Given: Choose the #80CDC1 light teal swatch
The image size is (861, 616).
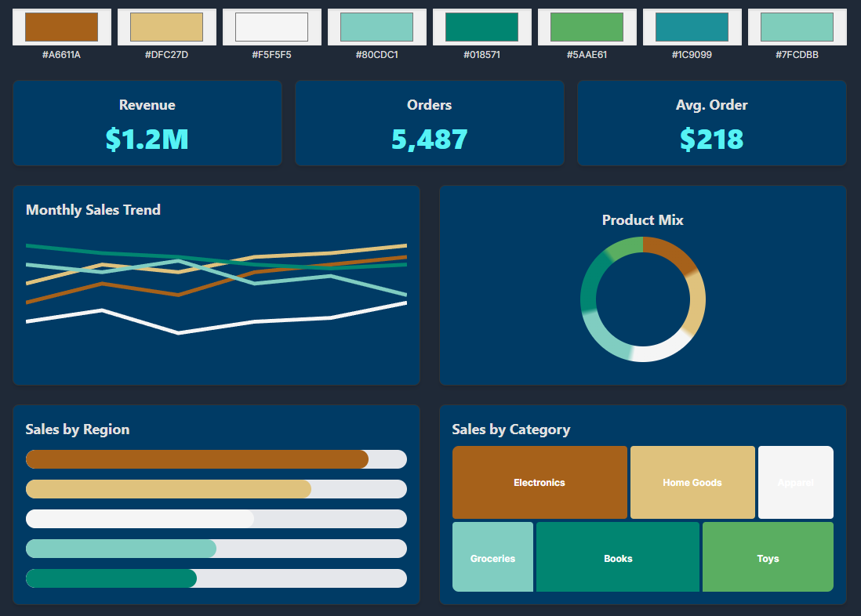Looking at the screenshot, I should 376,26.
